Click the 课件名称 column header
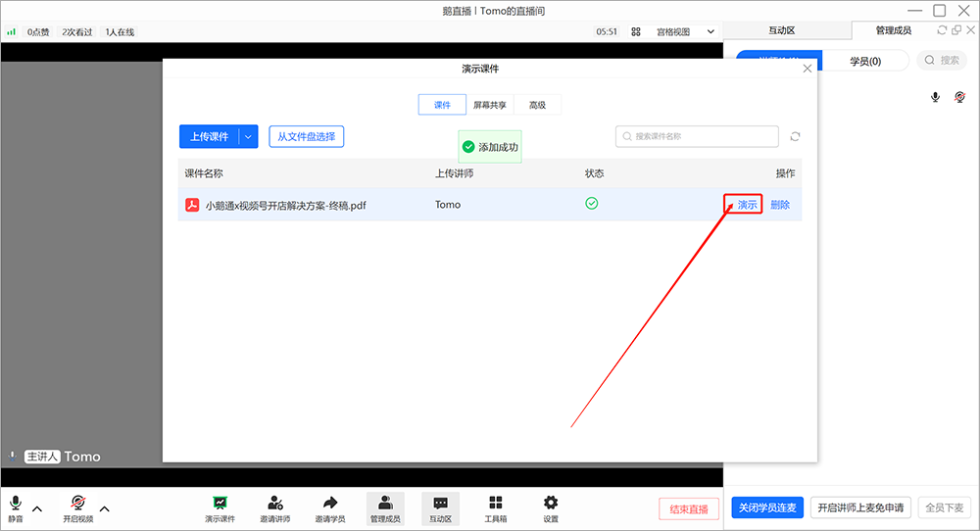Screen dimensions: 980x531 pos(204,173)
